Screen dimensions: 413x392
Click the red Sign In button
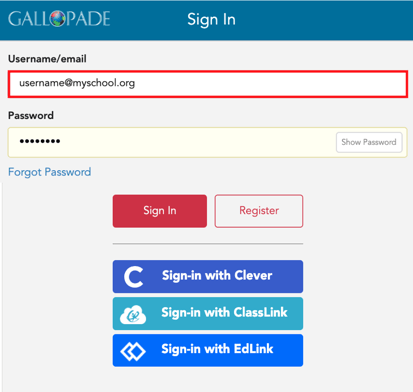point(160,211)
